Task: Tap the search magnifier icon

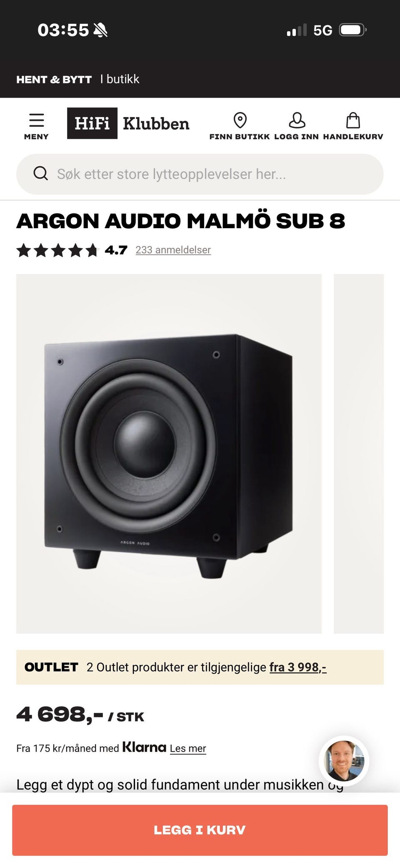Action: point(40,173)
